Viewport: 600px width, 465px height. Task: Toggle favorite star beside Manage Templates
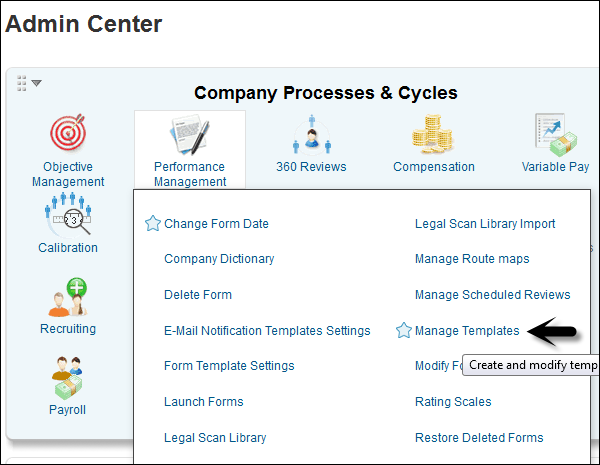pyautogui.click(x=404, y=331)
